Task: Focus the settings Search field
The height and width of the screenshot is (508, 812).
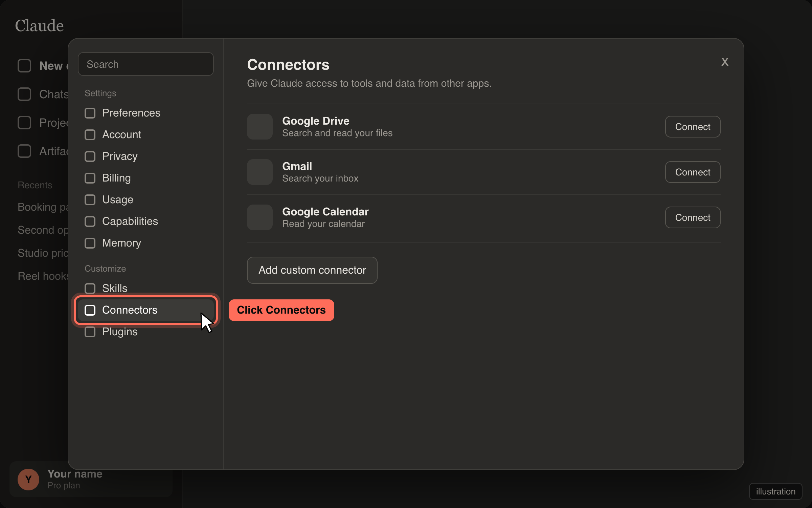Action: [145, 64]
